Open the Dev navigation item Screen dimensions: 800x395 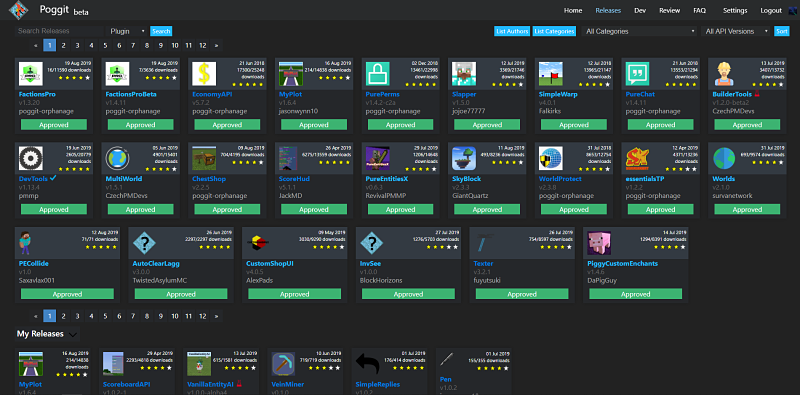click(x=640, y=11)
